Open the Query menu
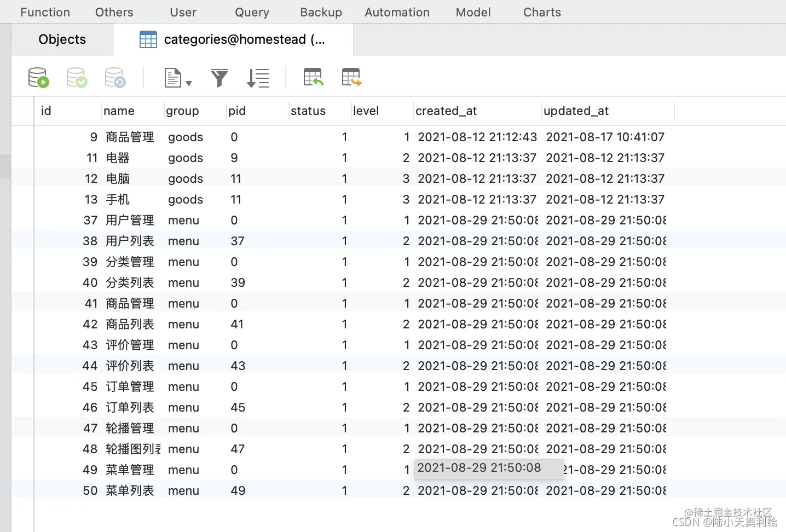The width and height of the screenshot is (786, 532). (252, 12)
